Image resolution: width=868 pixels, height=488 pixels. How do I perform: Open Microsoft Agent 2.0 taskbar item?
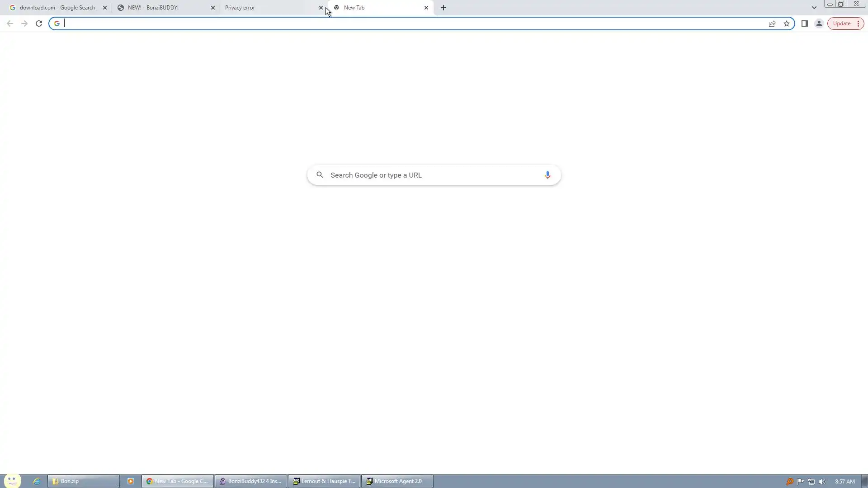point(397,481)
